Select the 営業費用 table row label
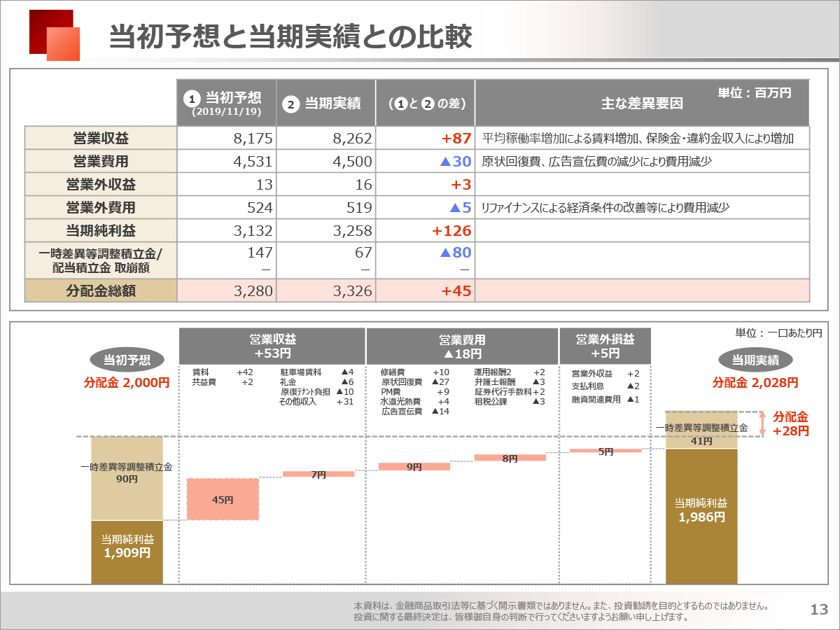 pyautogui.click(x=101, y=162)
